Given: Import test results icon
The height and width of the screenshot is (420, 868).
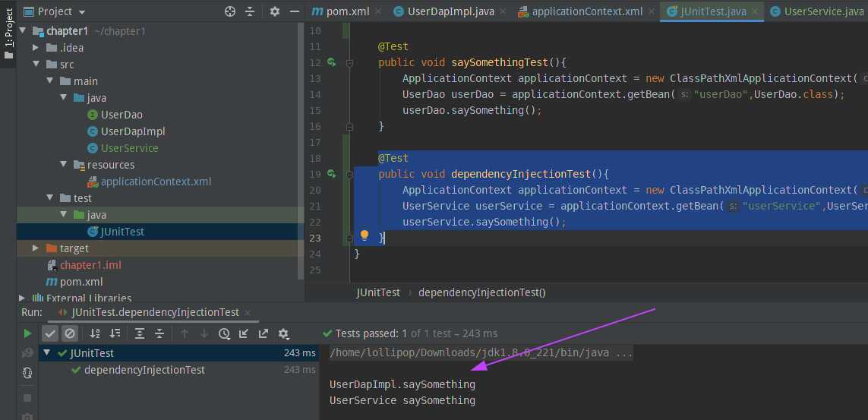Looking at the screenshot, I should coord(244,333).
